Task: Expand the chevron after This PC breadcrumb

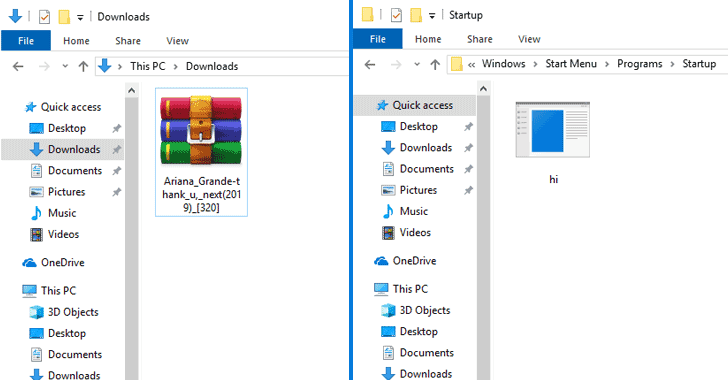Action: coord(176,67)
